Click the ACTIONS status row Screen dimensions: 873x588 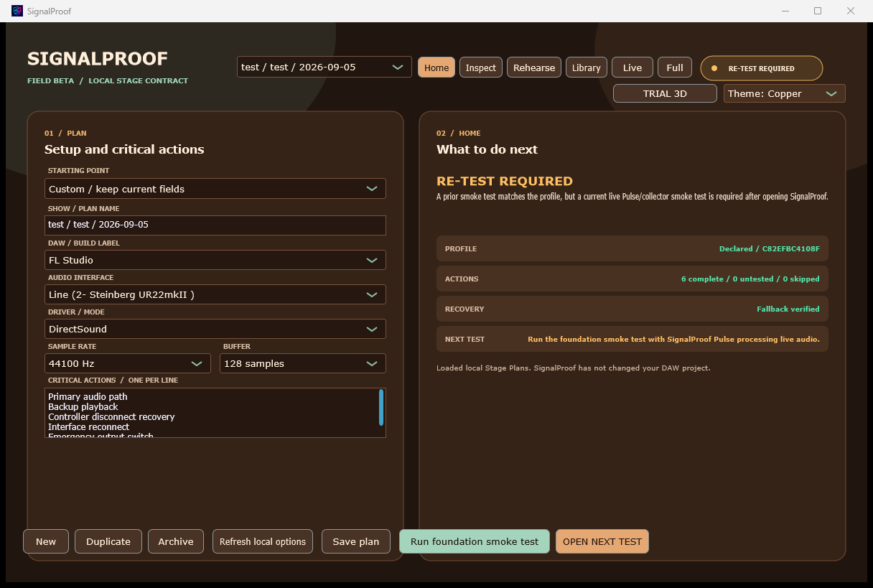point(632,279)
